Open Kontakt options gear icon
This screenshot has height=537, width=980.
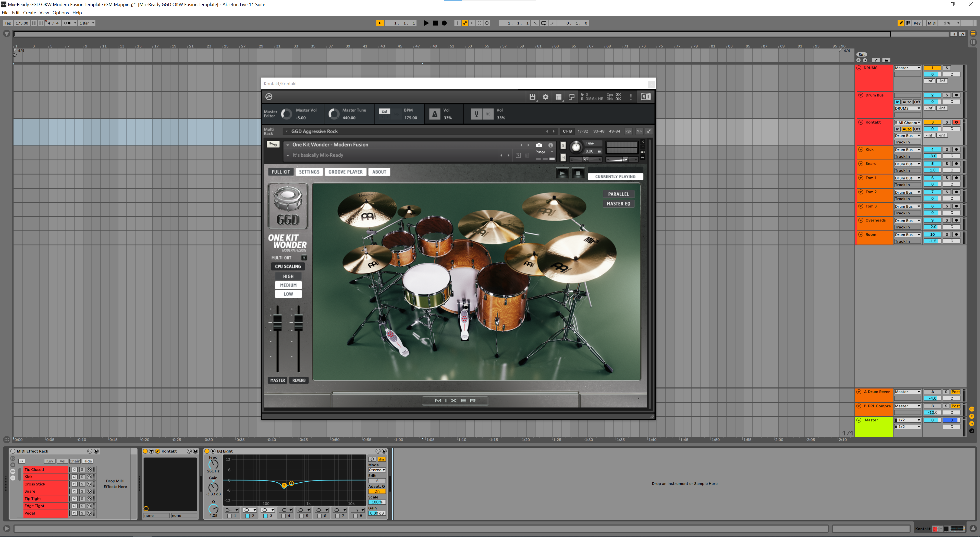545,97
